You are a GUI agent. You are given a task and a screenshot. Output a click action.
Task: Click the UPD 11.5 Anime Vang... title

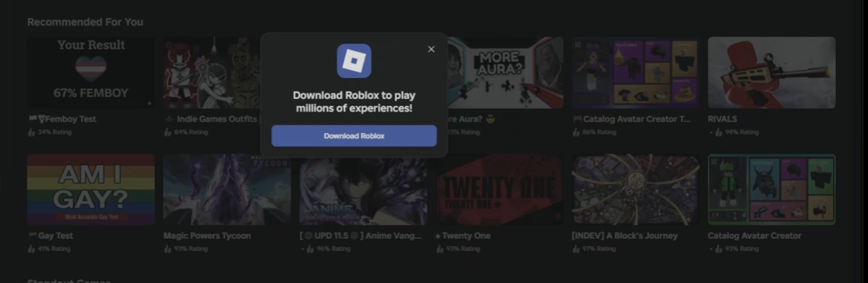coord(361,235)
